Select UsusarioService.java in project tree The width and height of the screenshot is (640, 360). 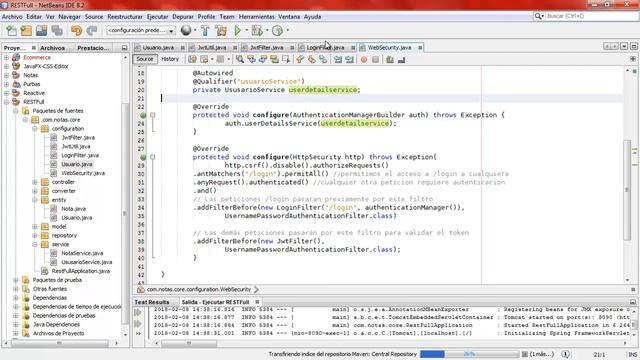coord(87,262)
